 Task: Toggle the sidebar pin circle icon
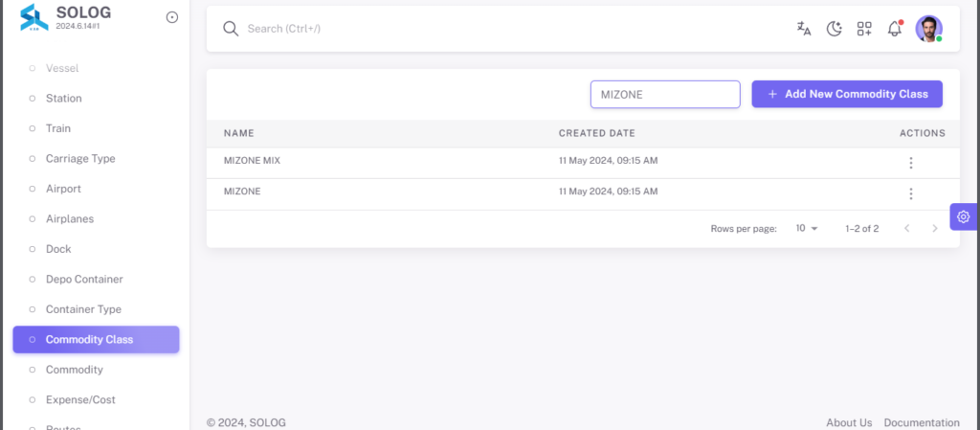pos(172,17)
